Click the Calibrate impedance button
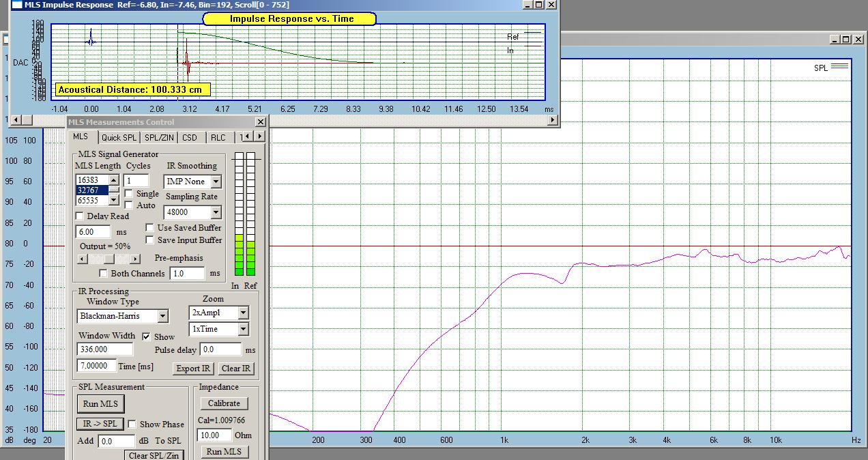The width and height of the screenshot is (868, 460). pos(224,403)
